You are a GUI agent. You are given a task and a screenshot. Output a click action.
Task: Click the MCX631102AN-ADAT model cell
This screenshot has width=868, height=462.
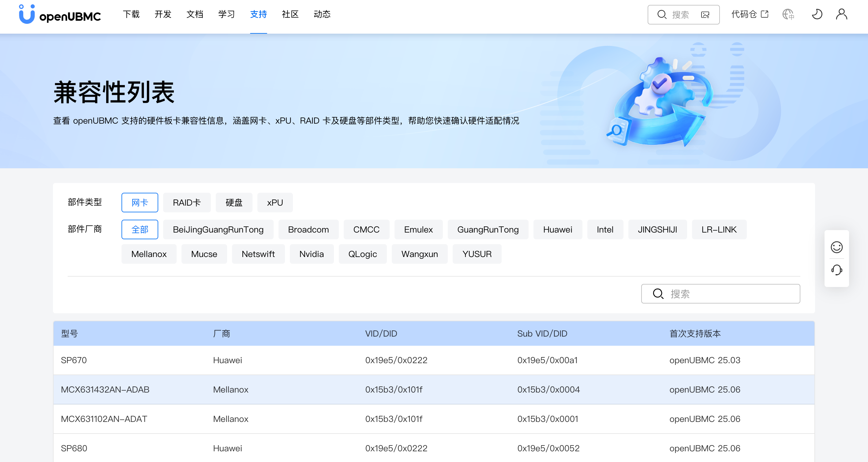click(104, 419)
